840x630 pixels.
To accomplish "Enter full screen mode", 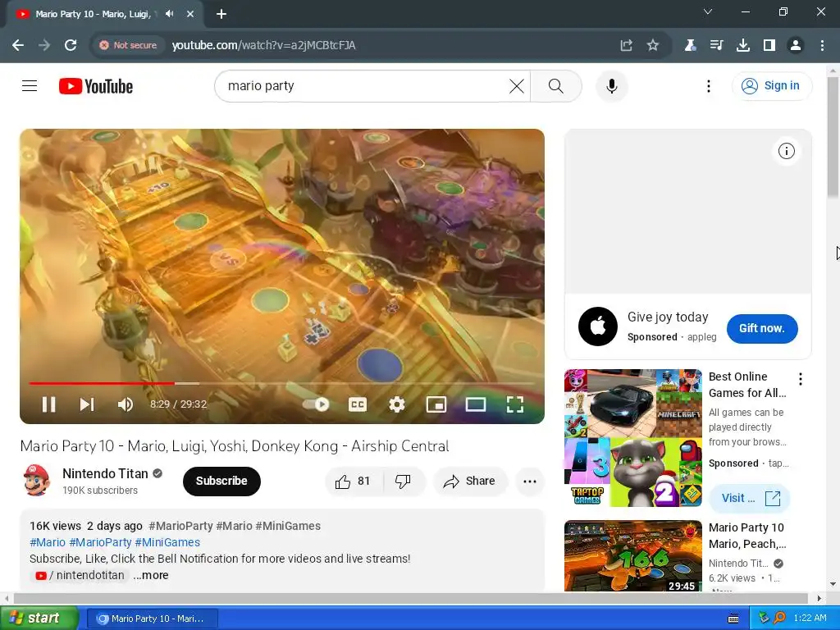I will pyautogui.click(x=515, y=404).
